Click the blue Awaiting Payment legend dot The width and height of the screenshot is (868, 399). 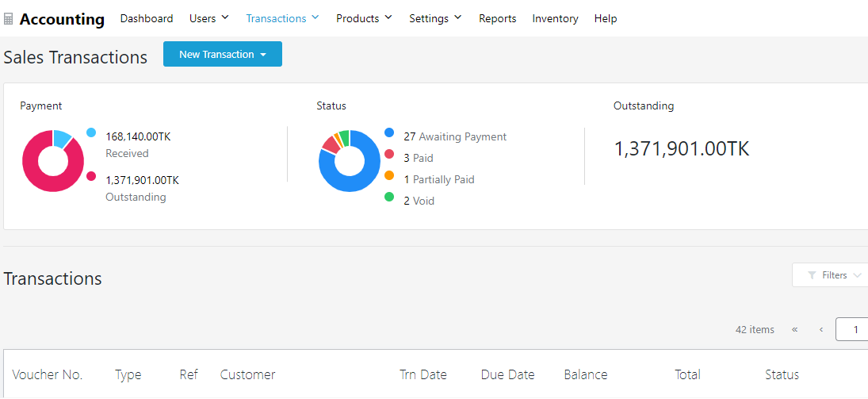click(x=389, y=132)
